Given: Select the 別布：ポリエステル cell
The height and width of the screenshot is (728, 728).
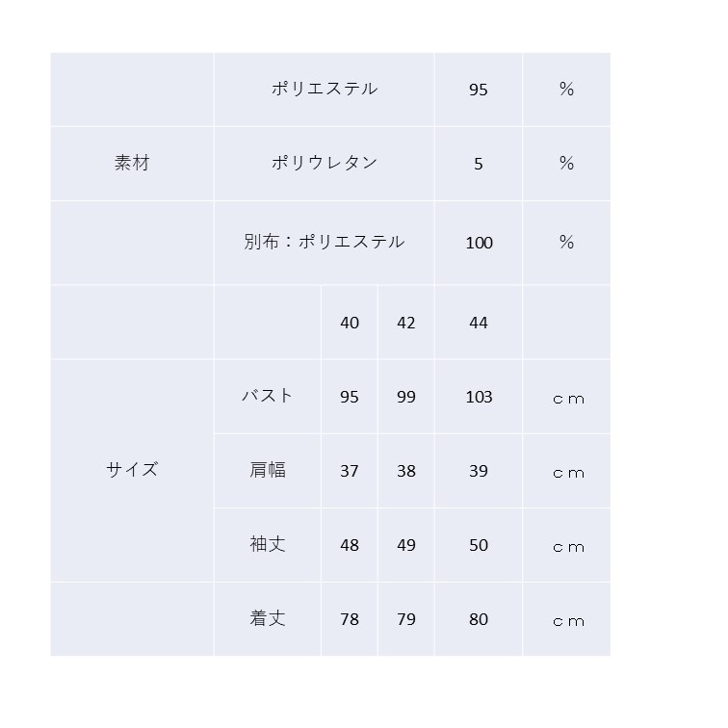Looking at the screenshot, I should click(x=325, y=243).
